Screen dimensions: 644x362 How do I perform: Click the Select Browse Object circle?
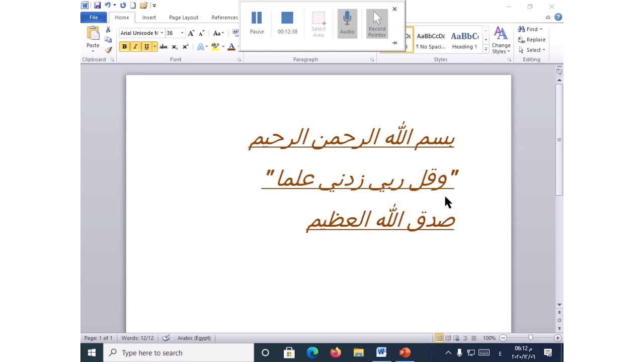[x=559, y=320]
